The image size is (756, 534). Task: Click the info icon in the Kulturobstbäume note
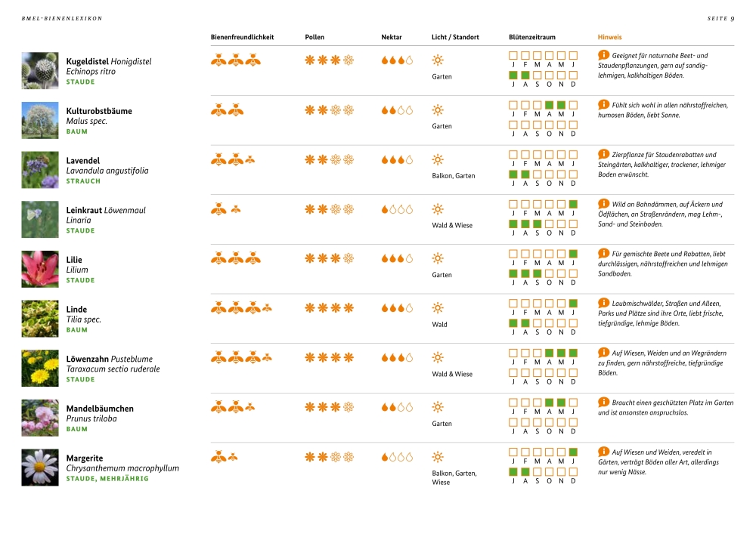click(x=603, y=104)
